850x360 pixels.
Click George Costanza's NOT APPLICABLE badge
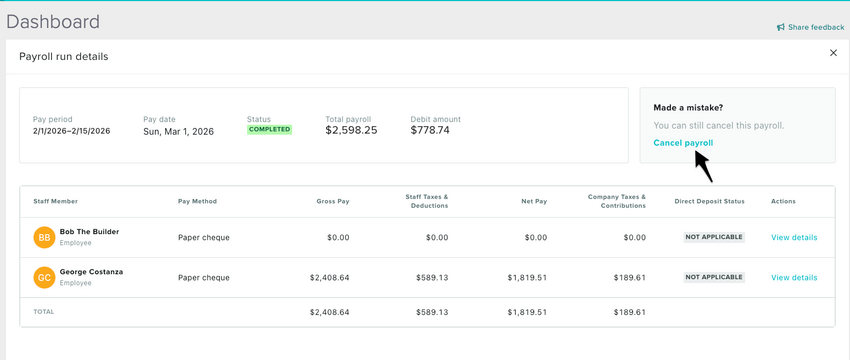coord(714,277)
